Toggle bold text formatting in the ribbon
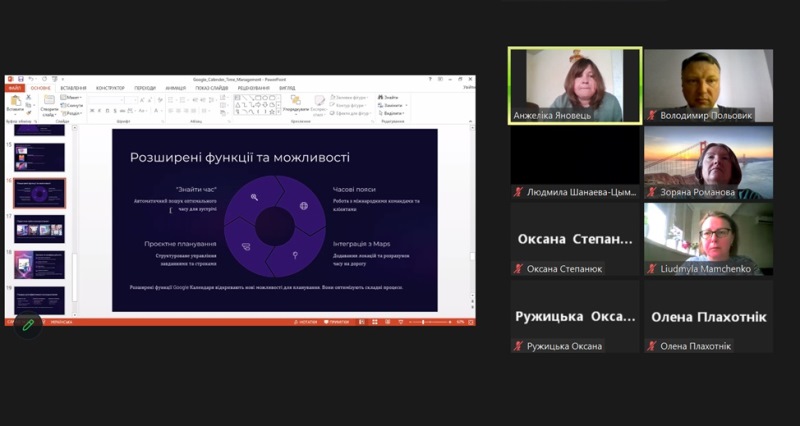800x426 pixels. (93, 110)
